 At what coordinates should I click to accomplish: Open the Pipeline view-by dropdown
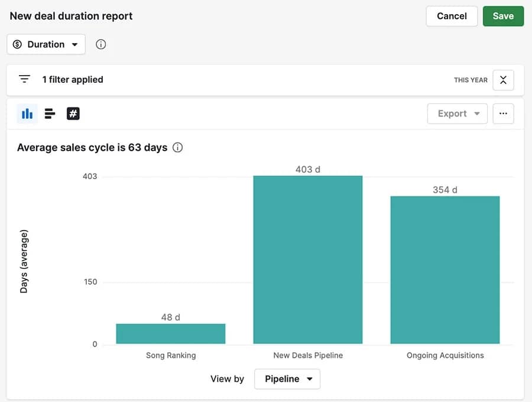click(x=287, y=379)
